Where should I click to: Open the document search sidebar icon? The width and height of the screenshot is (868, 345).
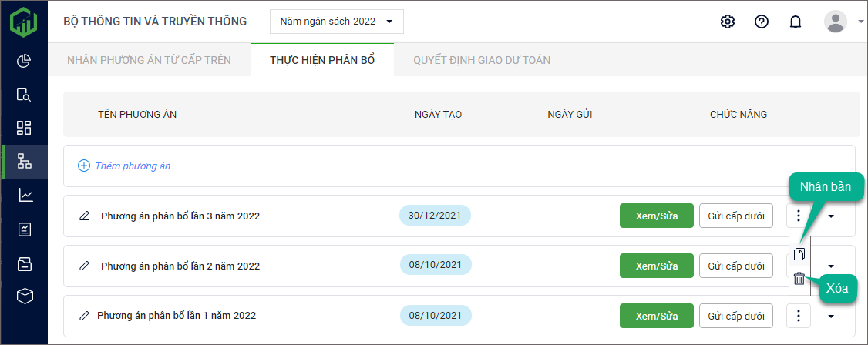pos(25,95)
